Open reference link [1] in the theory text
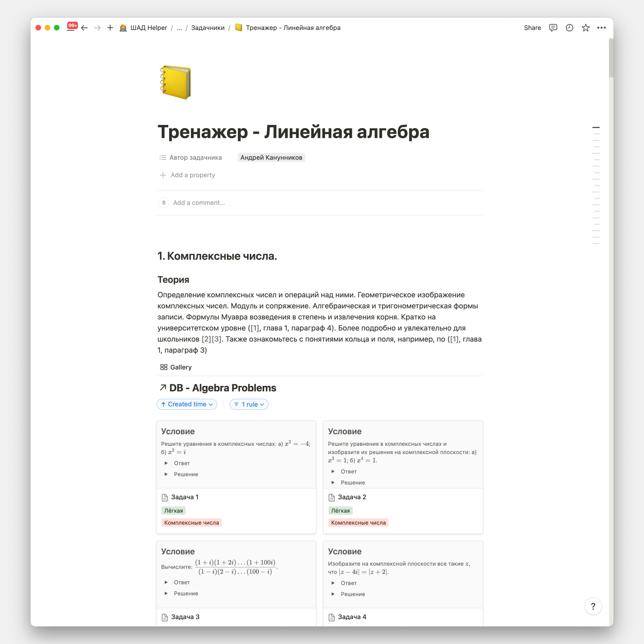This screenshot has height=644, width=644. [x=255, y=328]
